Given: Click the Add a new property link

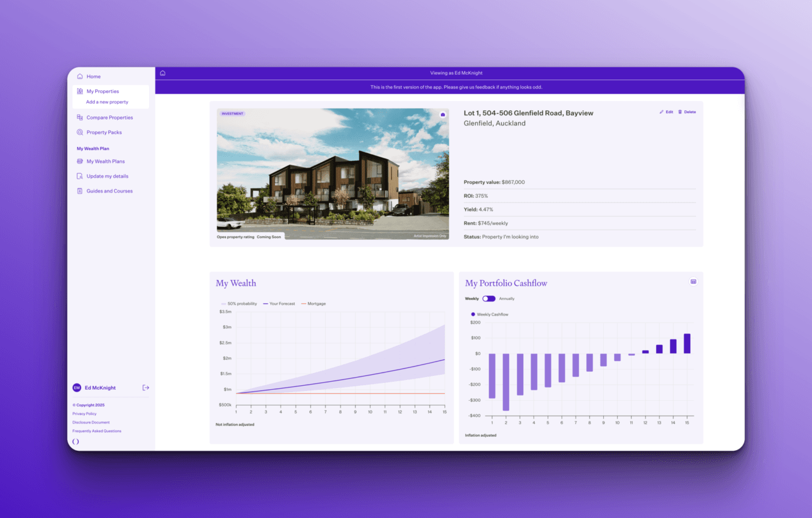Looking at the screenshot, I should [x=107, y=102].
